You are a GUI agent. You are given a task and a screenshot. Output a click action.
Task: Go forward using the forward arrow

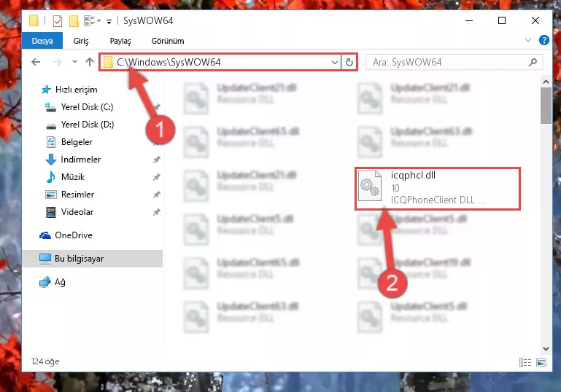tap(57, 62)
